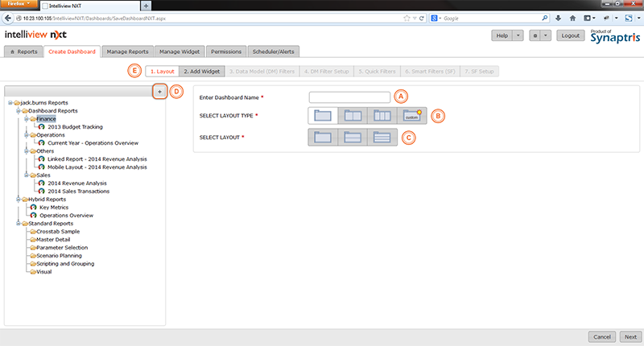Open the Help dropdown arrow
The image size is (644, 346).
pyautogui.click(x=518, y=35)
